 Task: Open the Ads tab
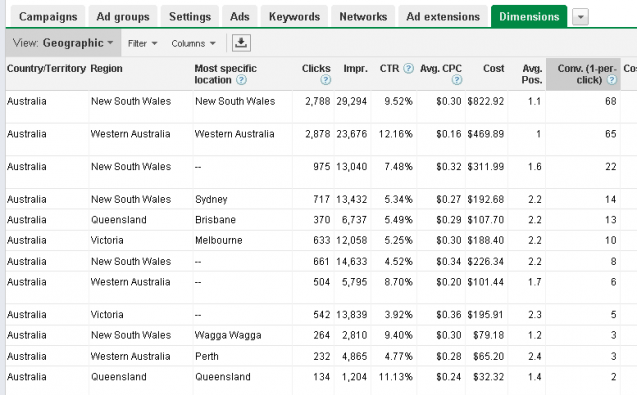(240, 17)
